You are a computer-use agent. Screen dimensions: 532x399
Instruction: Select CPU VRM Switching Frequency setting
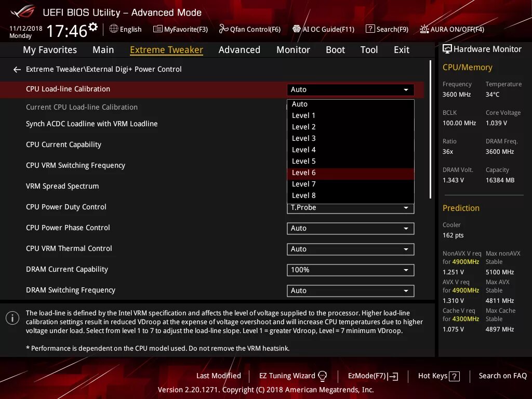coord(75,165)
